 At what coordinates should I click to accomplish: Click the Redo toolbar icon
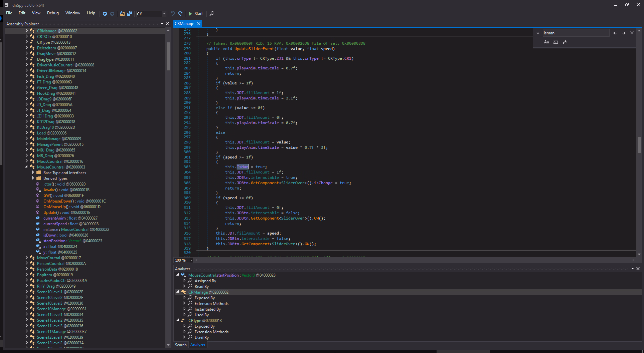[180, 14]
